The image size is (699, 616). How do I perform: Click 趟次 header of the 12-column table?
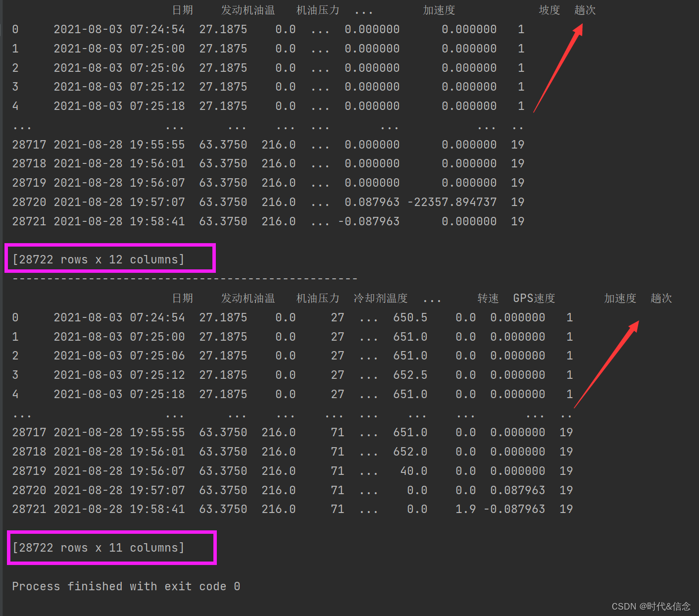coord(585,10)
